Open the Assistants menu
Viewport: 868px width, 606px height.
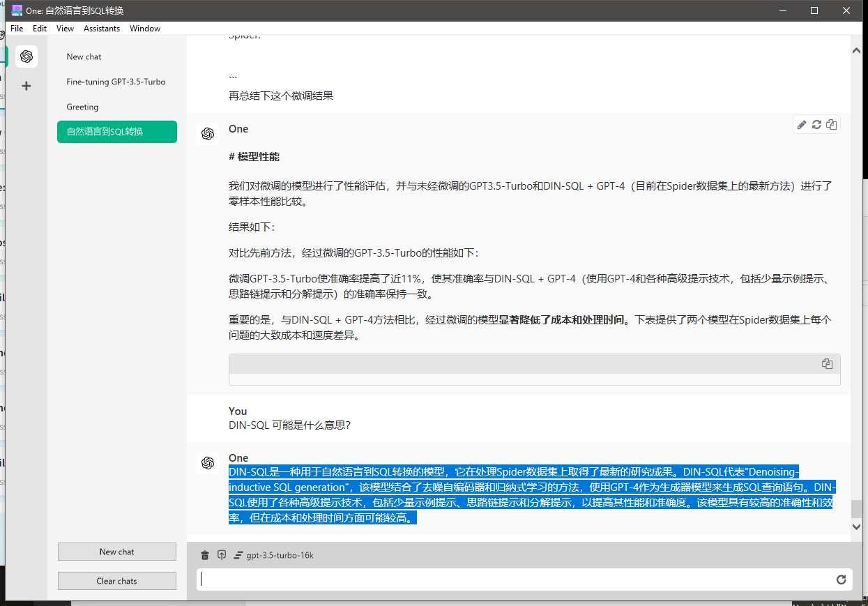pos(102,29)
